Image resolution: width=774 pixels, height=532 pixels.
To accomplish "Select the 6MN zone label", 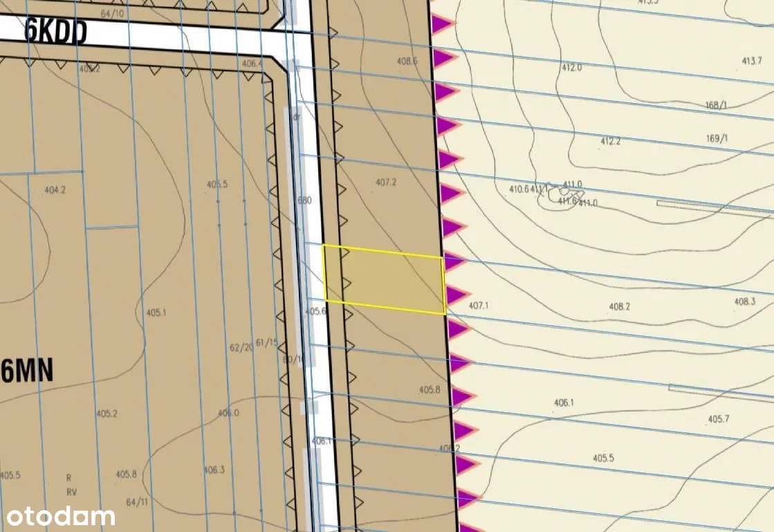I will click(27, 372).
